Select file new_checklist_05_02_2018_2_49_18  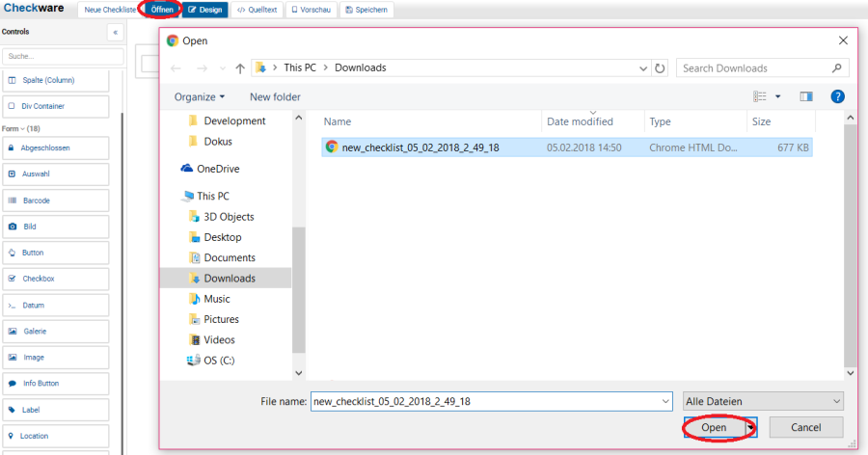420,147
